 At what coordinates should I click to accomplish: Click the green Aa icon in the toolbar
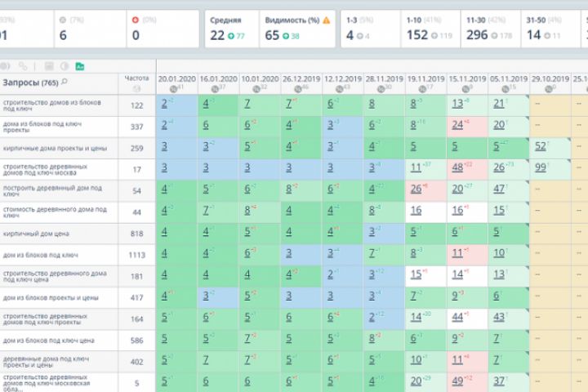pyautogui.click(x=79, y=66)
